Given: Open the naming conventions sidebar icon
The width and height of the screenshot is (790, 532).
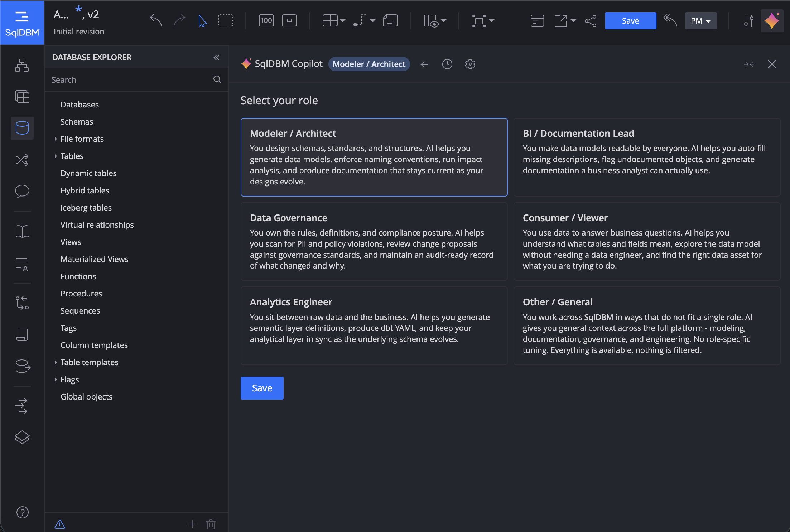Looking at the screenshot, I should coord(22,264).
